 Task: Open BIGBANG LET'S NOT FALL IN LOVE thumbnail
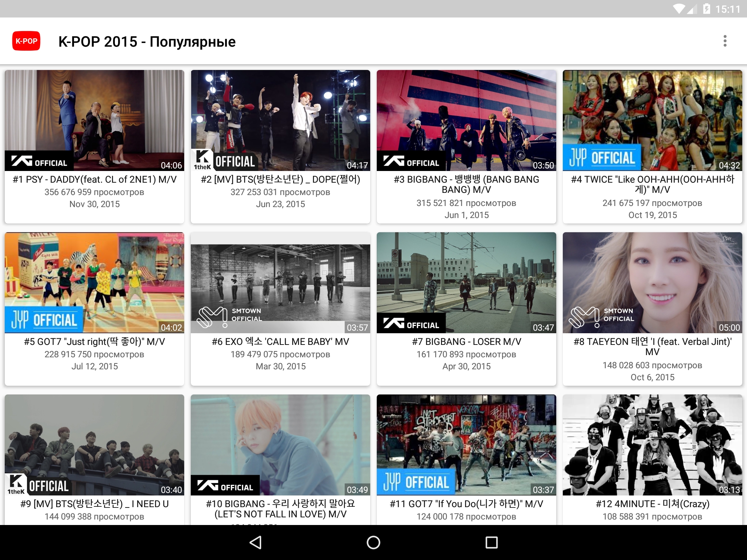tap(280, 445)
